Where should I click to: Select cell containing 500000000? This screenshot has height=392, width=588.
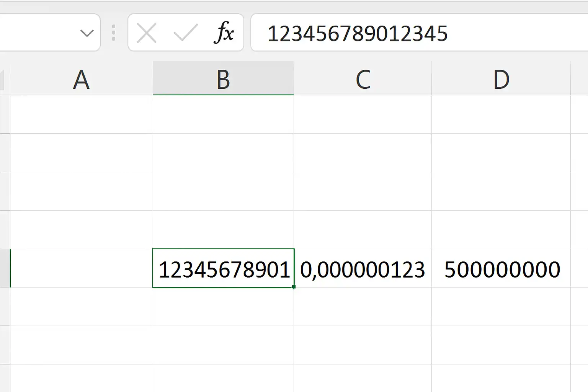point(501,268)
